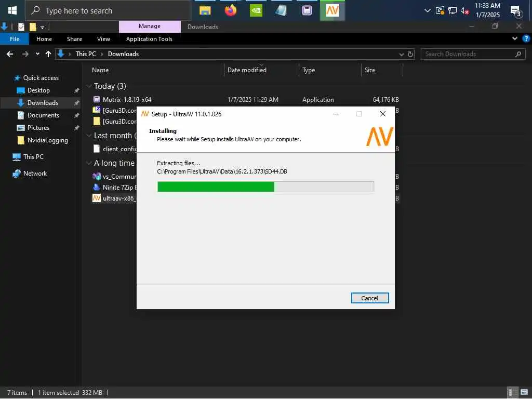This screenshot has height=399, width=532.
Task: Open NvidiaLogging folder in navigation pane
Action: pos(47,140)
